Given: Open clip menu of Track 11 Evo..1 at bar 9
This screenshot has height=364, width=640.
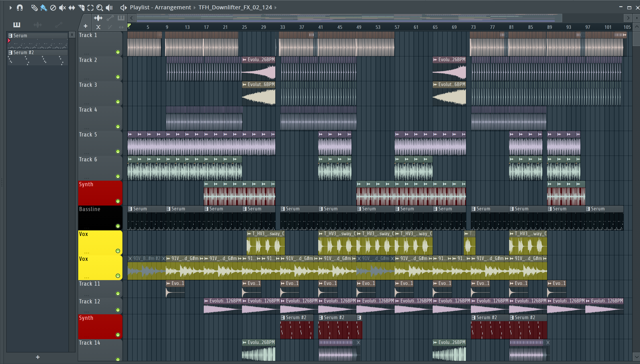Looking at the screenshot, I should click(x=168, y=283).
